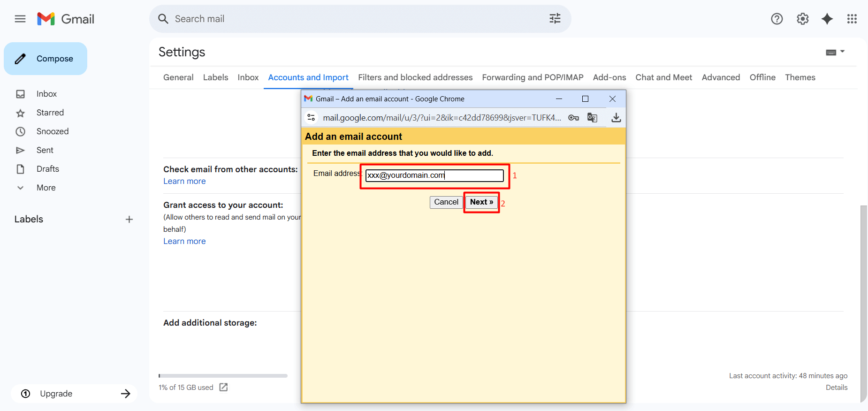Open the Gemini sparkle icon

(x=827, y=19)
